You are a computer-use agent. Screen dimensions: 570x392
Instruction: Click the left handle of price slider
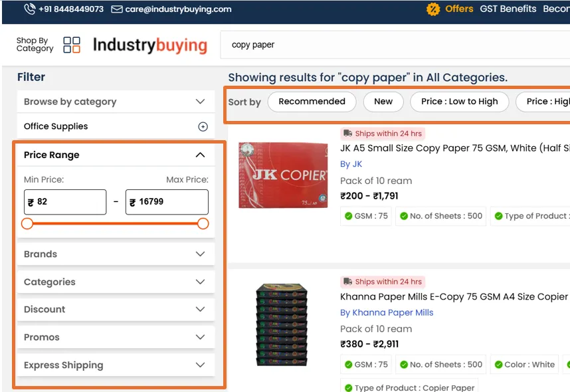(x=27, y=224)
